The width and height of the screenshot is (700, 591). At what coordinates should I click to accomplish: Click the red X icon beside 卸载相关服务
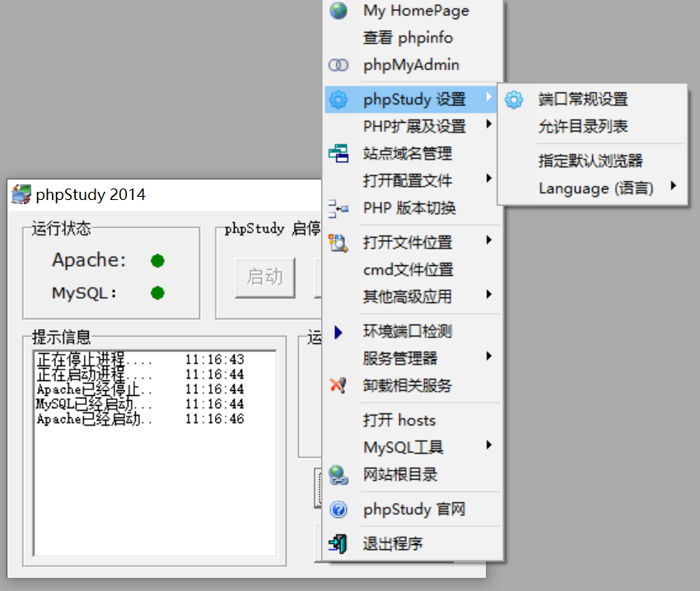(x=338, y=384)
